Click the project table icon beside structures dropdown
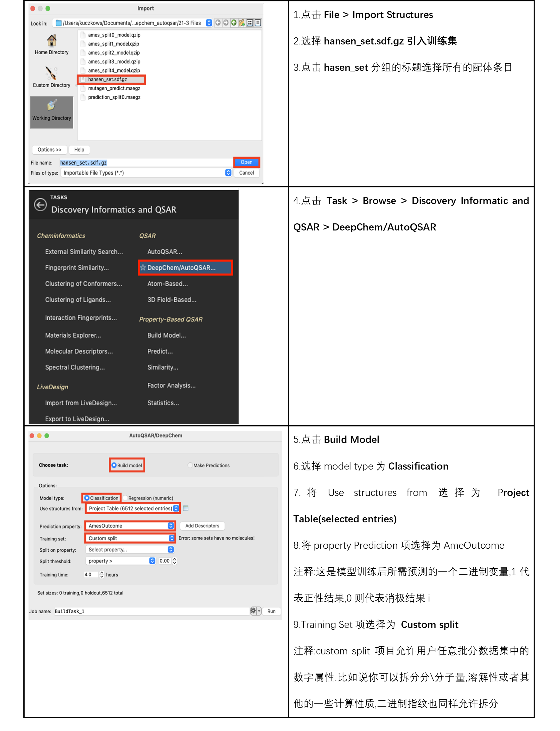The image size is (560, 731). pyautogui.click(x=186, y=508)
